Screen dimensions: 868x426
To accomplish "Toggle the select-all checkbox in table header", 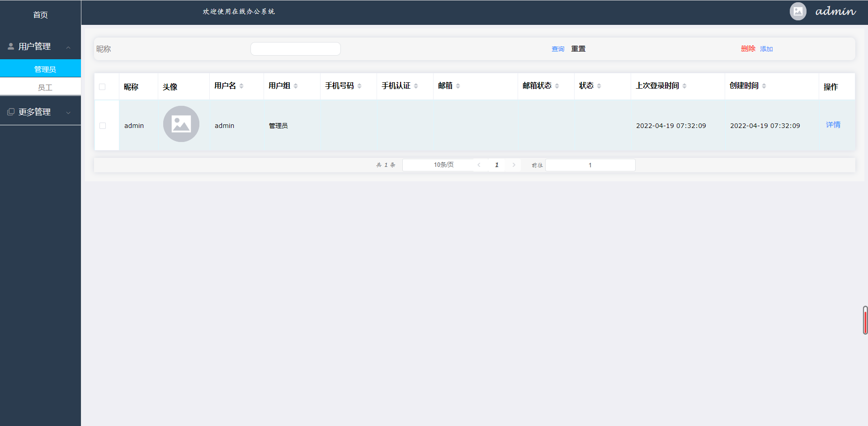I will click(x=102, y=86).
